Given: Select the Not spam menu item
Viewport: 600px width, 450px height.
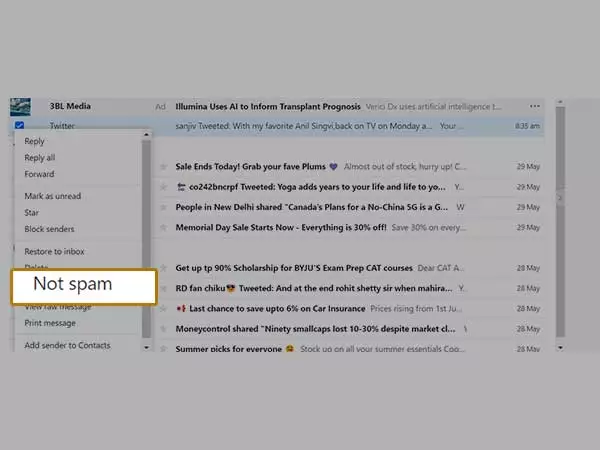Looking at the screenshot, I should tap(84, 287).
